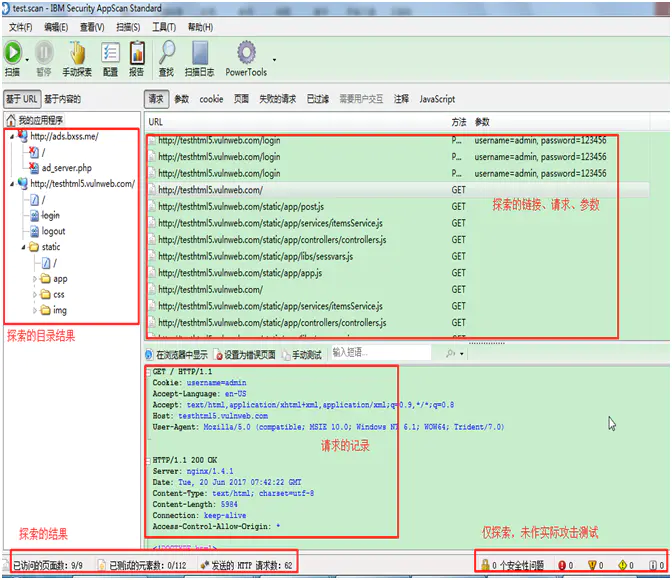Expand the css folder node
672x580 pixels.
click(35, 295)
